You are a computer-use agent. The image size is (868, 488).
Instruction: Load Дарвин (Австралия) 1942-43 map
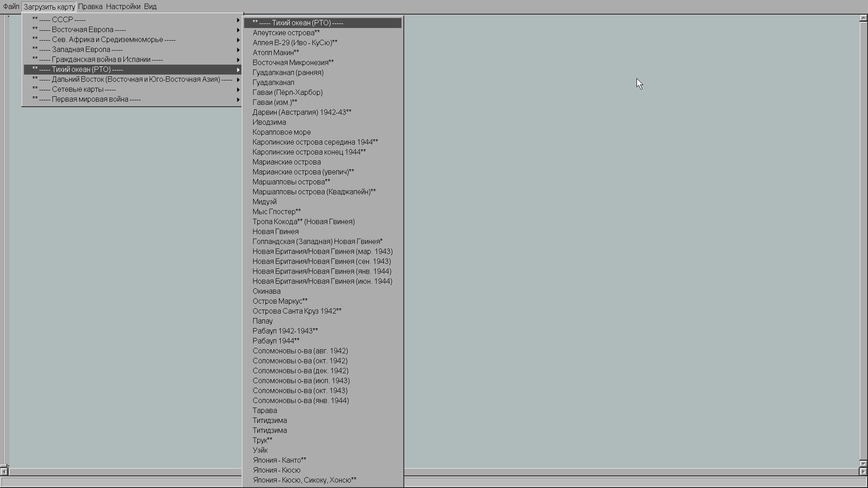[323, 113]
